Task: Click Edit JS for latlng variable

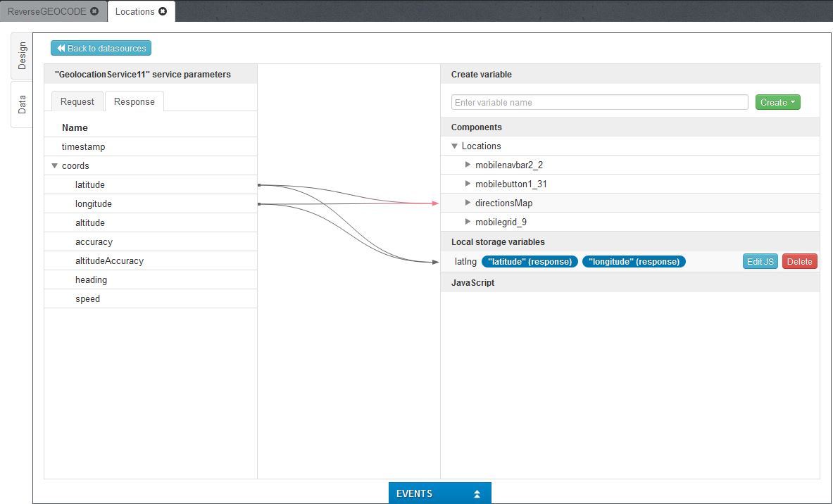Action: tap(760, 261)
